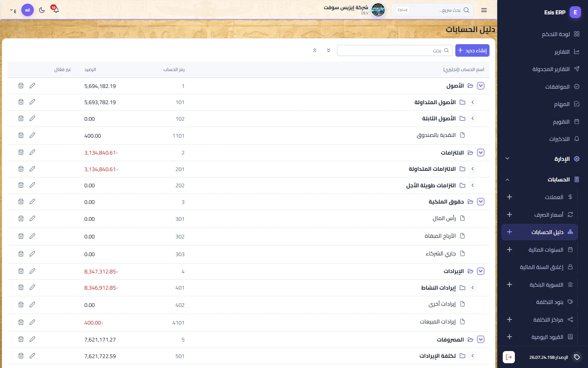Edit الالتزامات account pencil icon
Screen dimensions: 588x368
click(32, 152)
